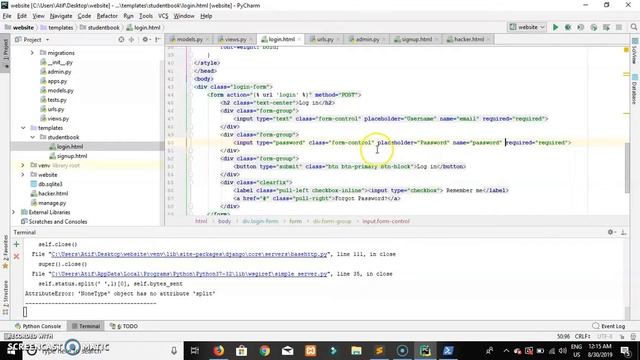Open PowerShell from taskbar
The height and width of the screenshot is (360, 640).
[x=448, y=350]
